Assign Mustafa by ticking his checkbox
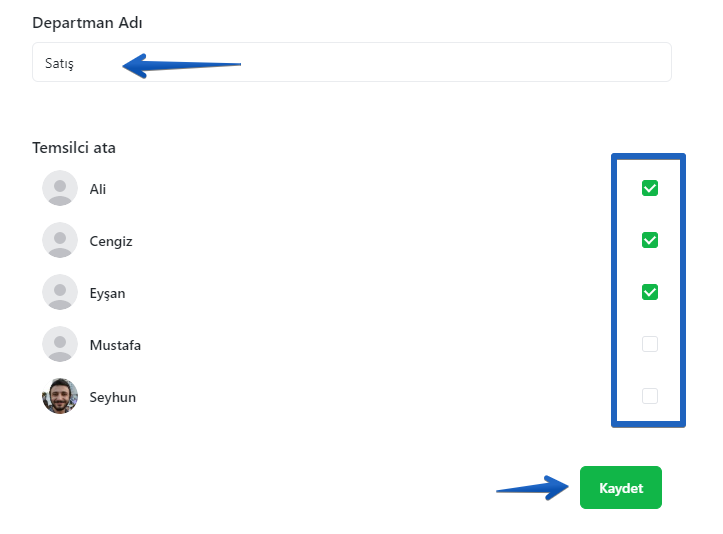Viewport: 723px width, 534px height. click(650, 344)
